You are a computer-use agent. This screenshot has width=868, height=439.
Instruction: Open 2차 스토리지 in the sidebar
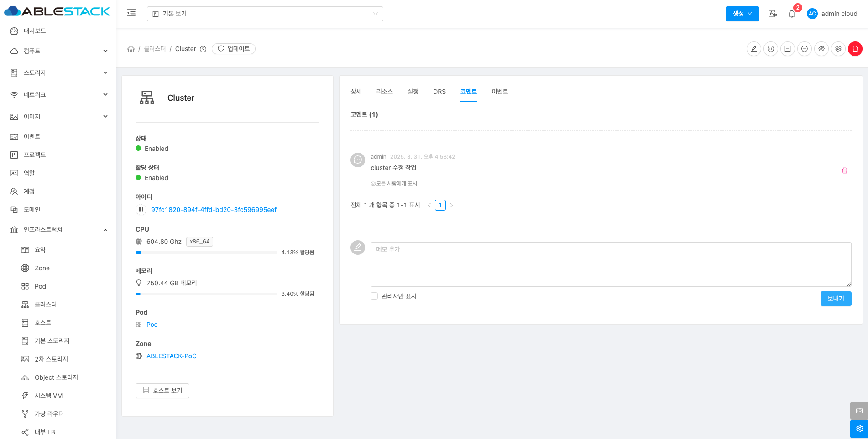click(x=51, y=359)
